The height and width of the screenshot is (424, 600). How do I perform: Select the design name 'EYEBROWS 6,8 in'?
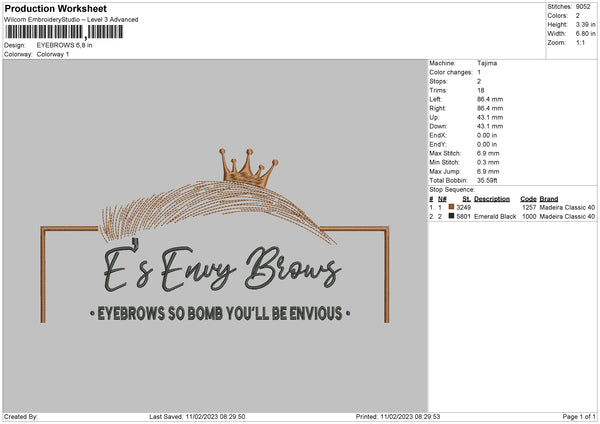[64, 45]
